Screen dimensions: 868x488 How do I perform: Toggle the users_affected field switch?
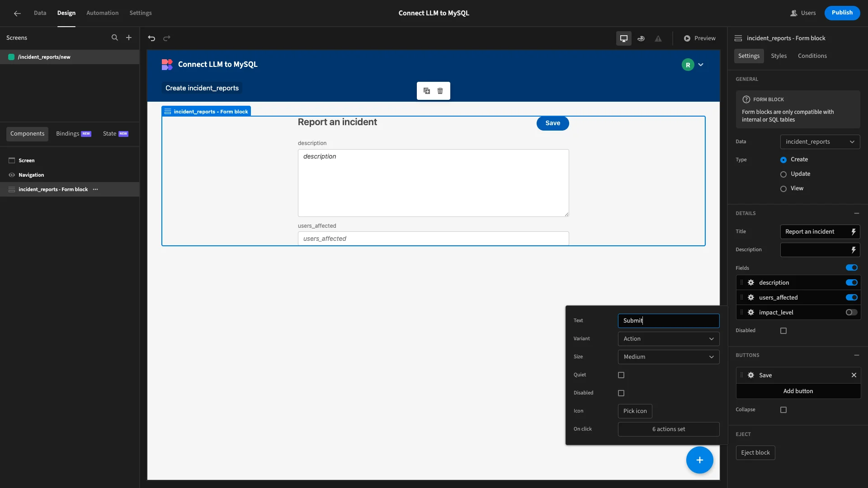[x=852, y=297]
